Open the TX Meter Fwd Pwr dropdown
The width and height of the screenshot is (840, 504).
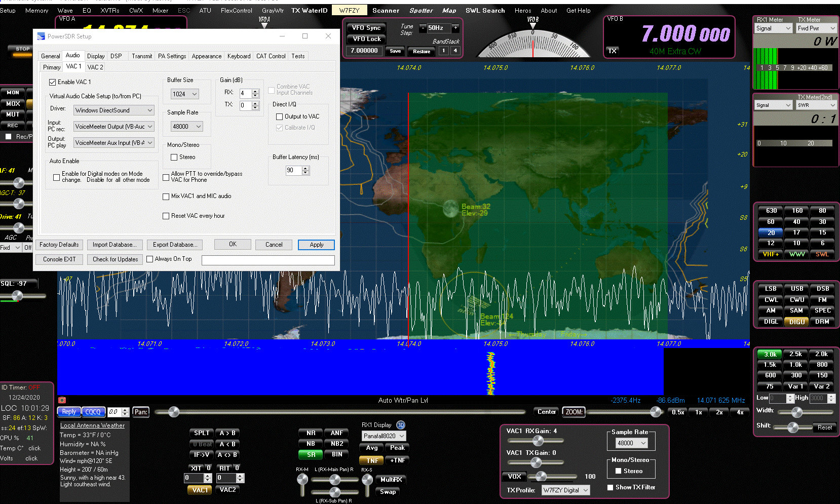click(x=816, y=28)
